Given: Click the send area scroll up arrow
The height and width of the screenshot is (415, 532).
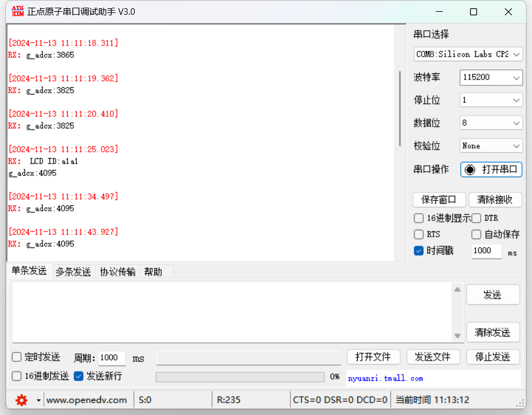Looking at the screenshot, I should (458, 289).
